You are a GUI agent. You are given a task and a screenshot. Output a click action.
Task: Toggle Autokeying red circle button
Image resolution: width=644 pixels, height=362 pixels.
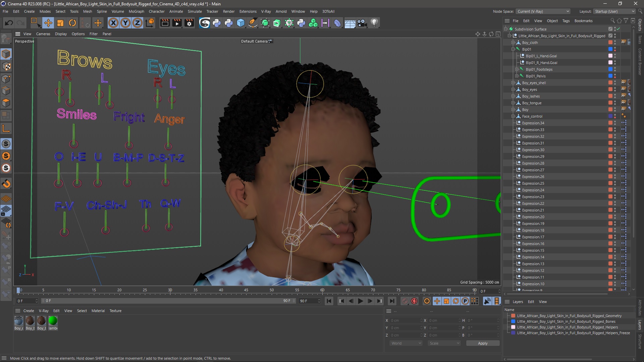pos(414,301)
